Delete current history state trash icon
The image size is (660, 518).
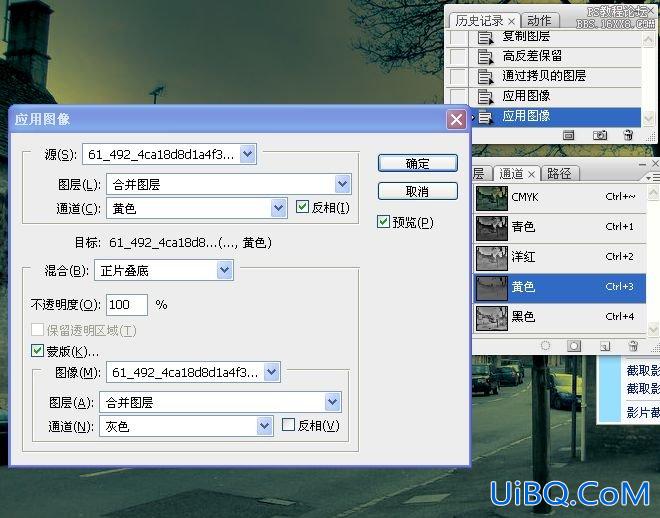click(x=628, y=135)
